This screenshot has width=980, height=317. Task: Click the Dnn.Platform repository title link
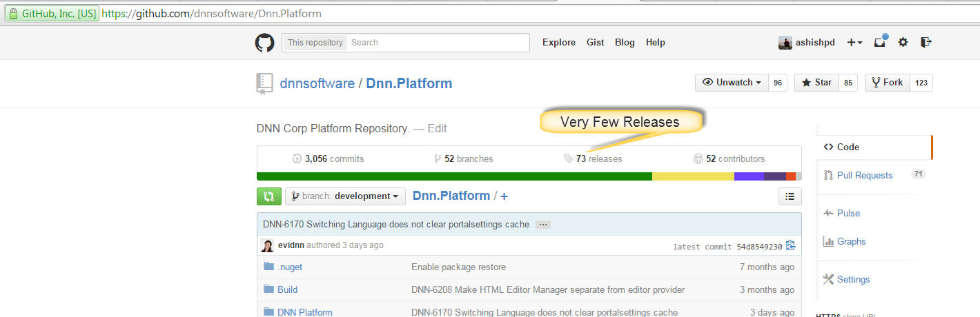coord(409,84)
